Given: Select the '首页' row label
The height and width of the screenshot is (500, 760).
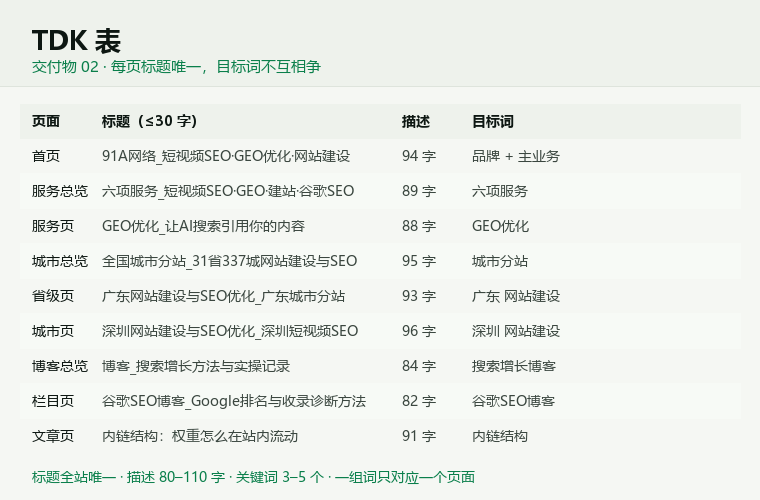Looking at the screenshot, I should coord(46,156).
